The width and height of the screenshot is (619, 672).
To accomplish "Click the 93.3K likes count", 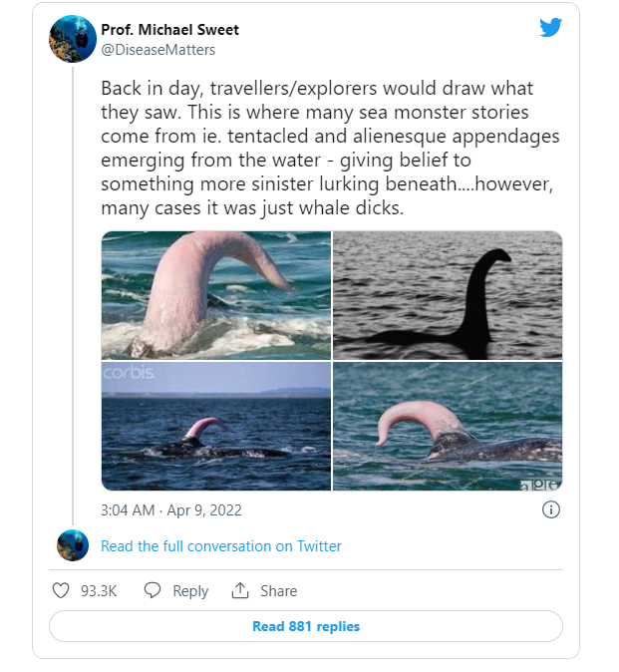I will coord(99,590).
